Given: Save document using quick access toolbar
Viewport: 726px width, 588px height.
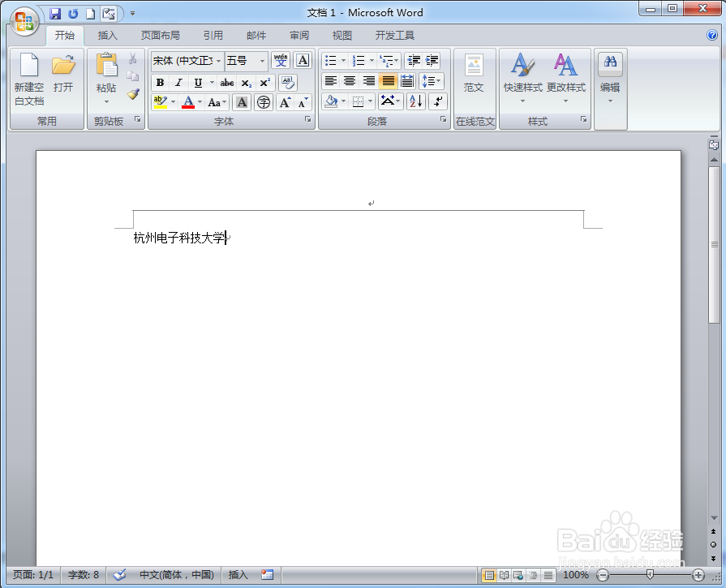Looking at the screenshot, I should tap(55, 14).
